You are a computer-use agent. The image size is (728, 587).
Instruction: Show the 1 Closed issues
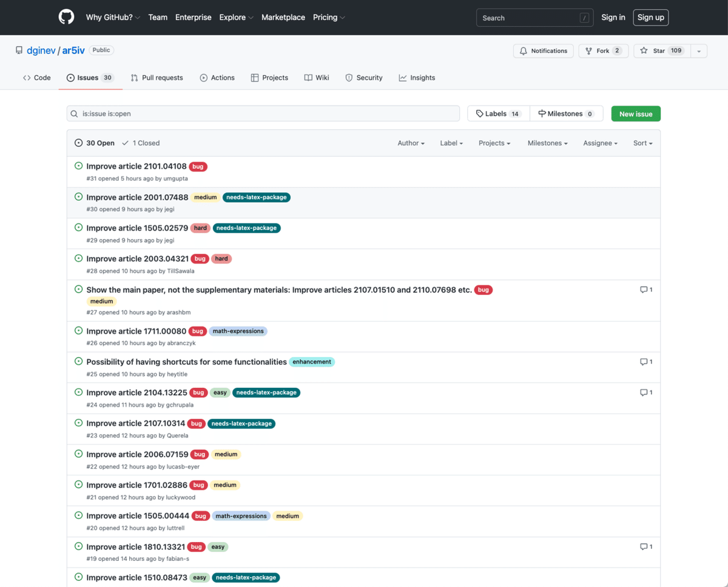pos(141,143)
